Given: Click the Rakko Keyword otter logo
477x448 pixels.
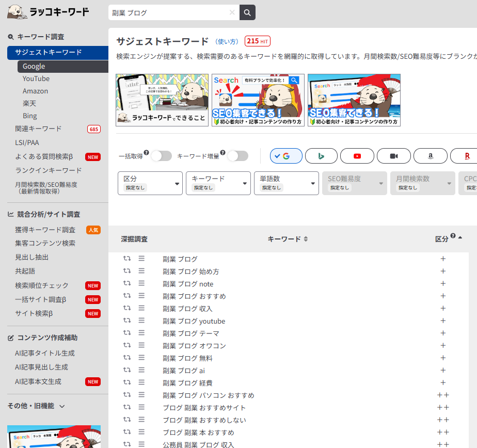Looking at the screenshot, I should click(x=48, y=12).
